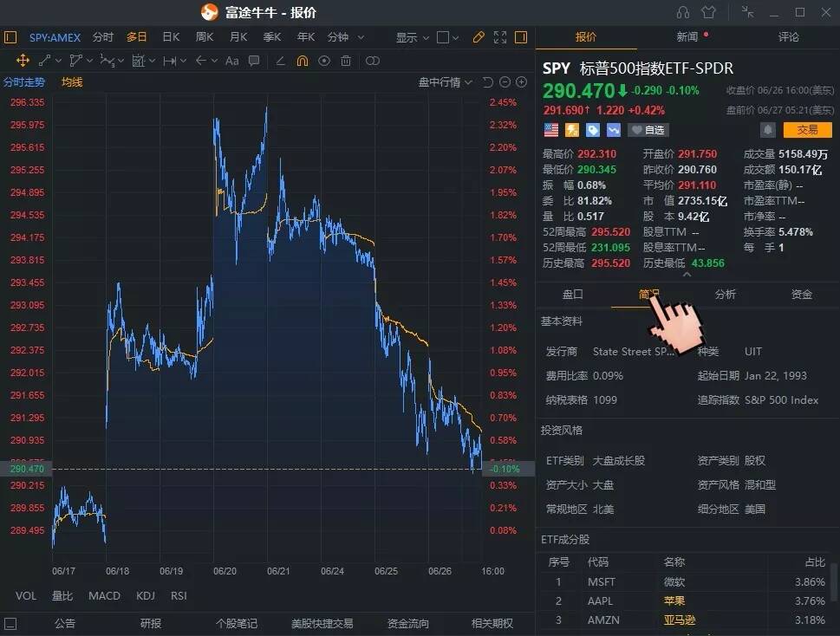The height and width of the screenshot is (636, 840).
Task: Zoom out chart with minus icon
Action: pos(505,82)
